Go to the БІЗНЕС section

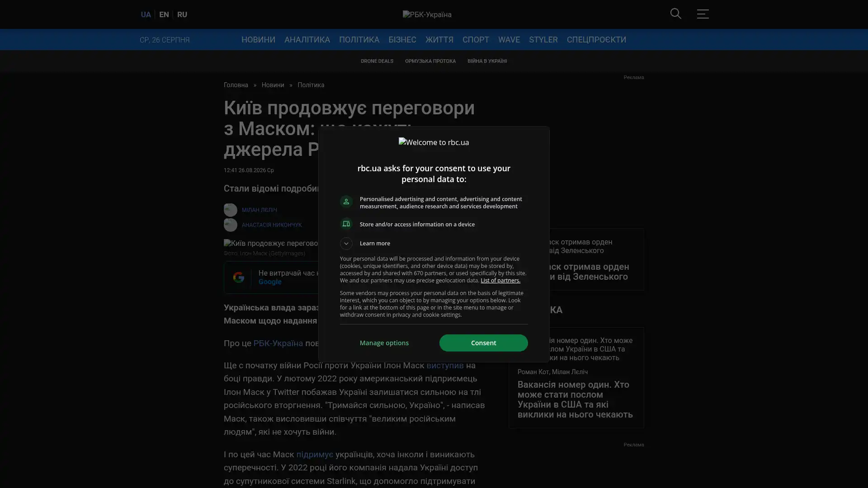(x=402, y=40)
